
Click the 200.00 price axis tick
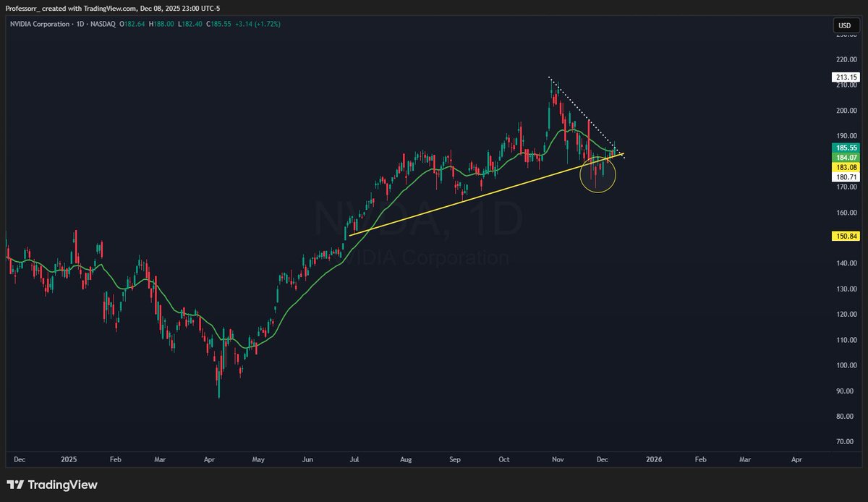click(x=846, y=111)
